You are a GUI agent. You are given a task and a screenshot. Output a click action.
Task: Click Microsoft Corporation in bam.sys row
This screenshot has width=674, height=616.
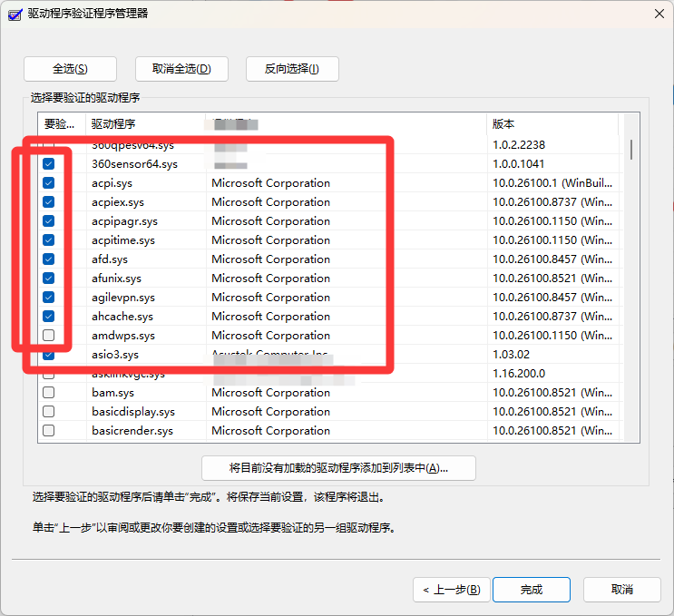point(271,393)
